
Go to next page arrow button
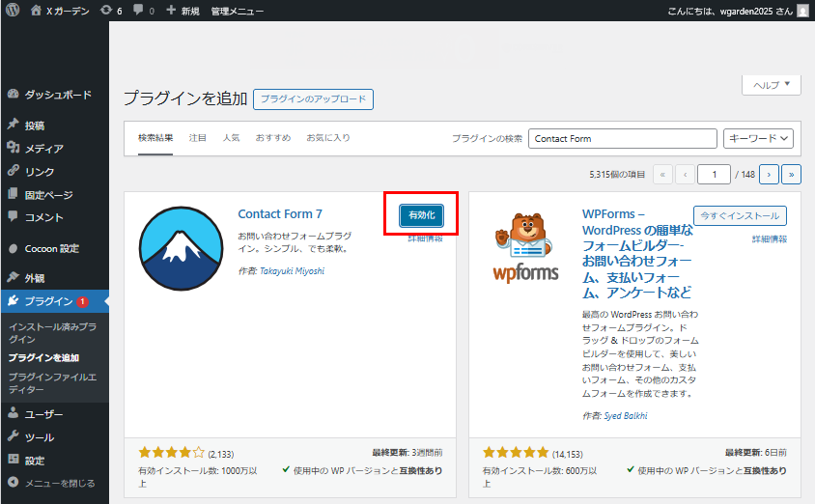click(x=769, y=175)
